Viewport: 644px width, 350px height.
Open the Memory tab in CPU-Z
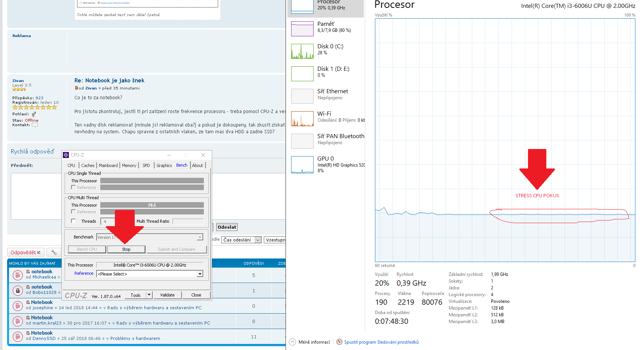pyautogui.click(x=129, y=165)
